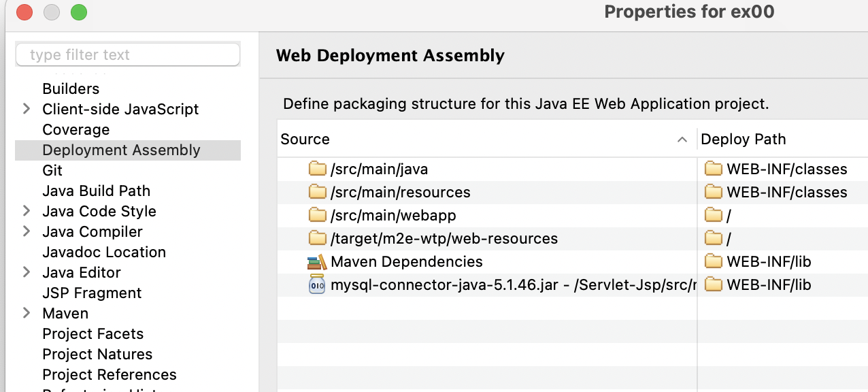Expand the Java Code Style section

27,211
